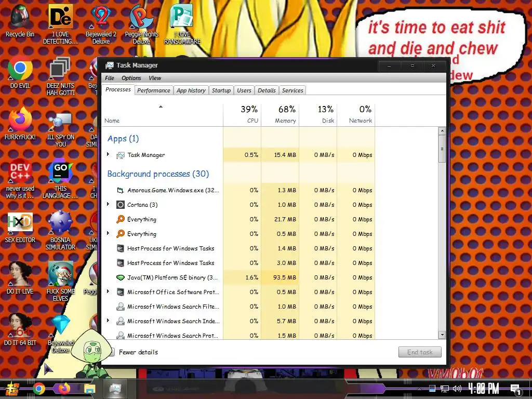
Task: Open the Dev C++ desktop shortcut
Action: point(20,179)
